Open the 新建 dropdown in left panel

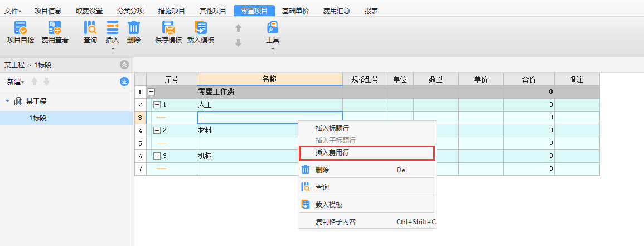pos(16,82)
